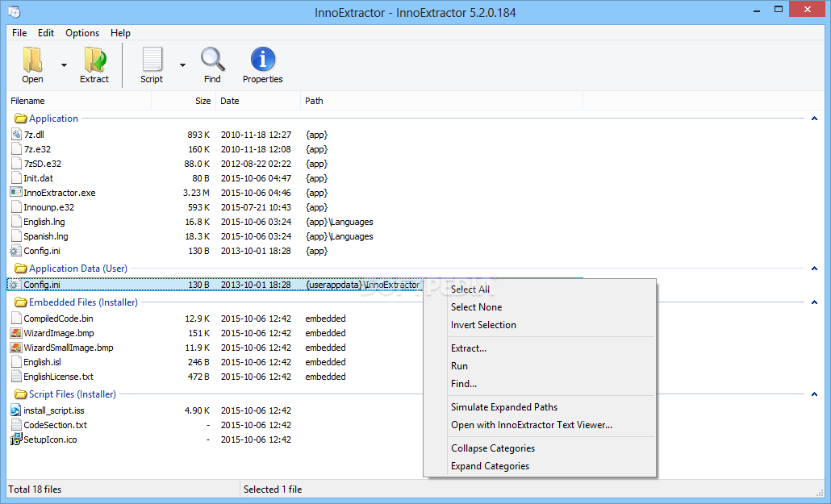Image resolution: width=831 pixels, height=504 pixels.
Task: Click the 7z.dll file icon
Action: point(16,135)
